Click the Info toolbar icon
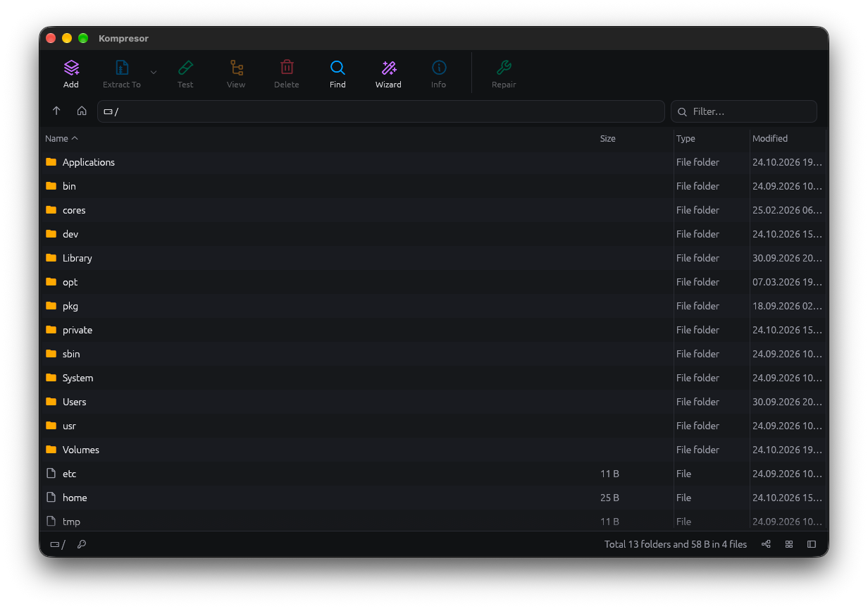Screen dimensions: 868x609 (x=439, y=68)
